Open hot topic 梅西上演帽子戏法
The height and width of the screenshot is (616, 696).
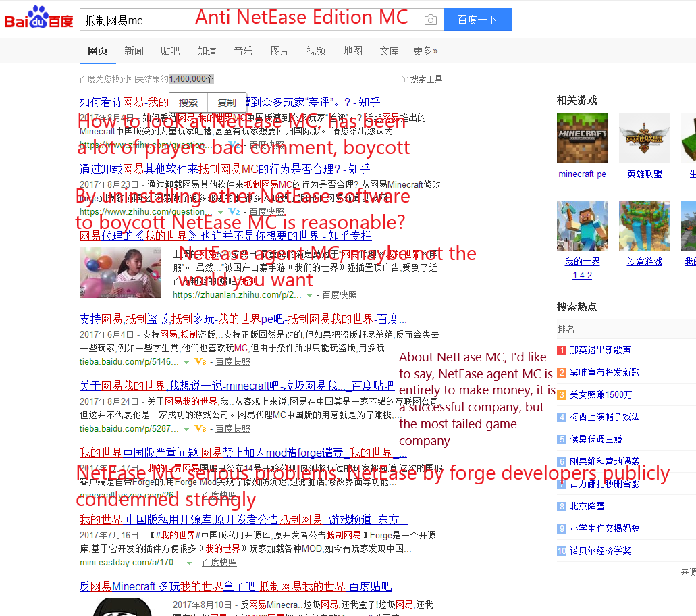pyautogui.click(x=605, y=417)
